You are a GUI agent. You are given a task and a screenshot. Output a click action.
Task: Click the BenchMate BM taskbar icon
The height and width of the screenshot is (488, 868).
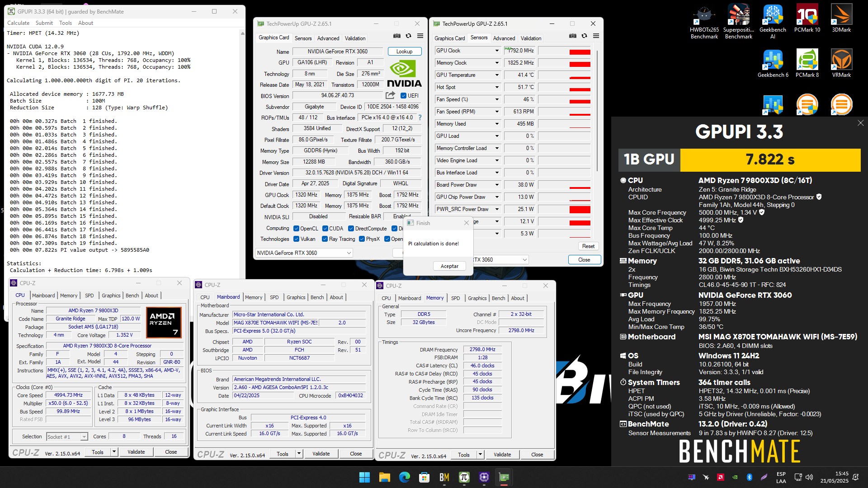[x=444, y=477]
